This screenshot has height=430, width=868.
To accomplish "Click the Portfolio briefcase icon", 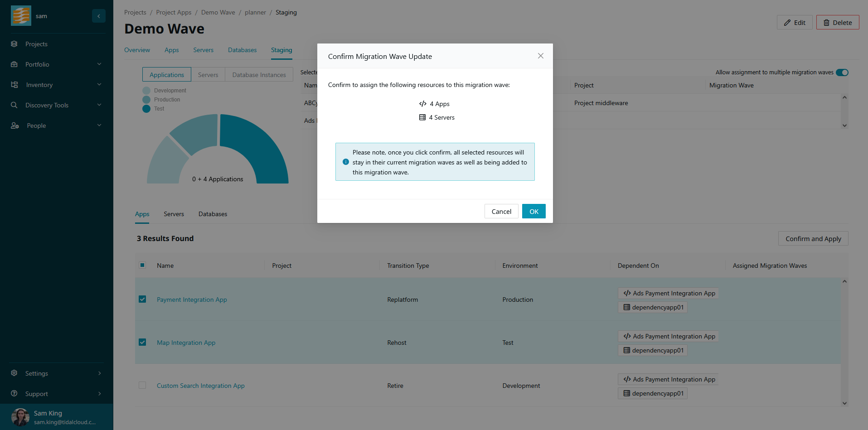I will tap(14, 64).
